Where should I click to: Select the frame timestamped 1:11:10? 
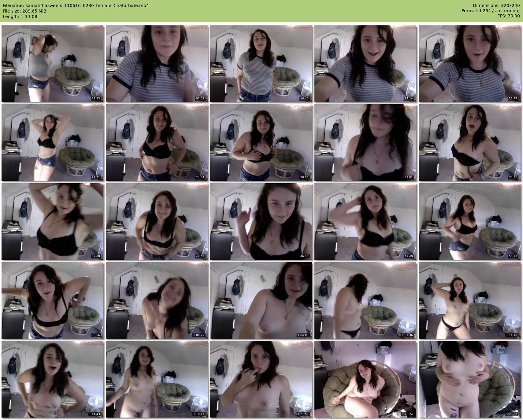[x=470, y=300]
